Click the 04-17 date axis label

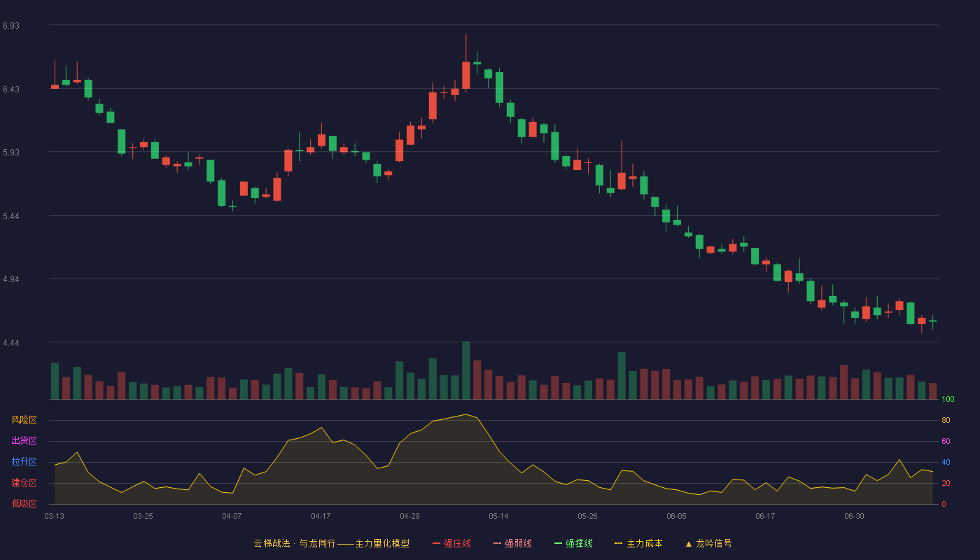coord(321,516)
